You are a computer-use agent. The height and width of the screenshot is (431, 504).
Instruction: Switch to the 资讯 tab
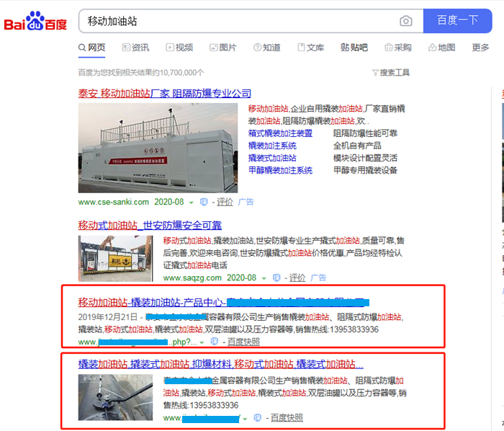coord(135,48)
